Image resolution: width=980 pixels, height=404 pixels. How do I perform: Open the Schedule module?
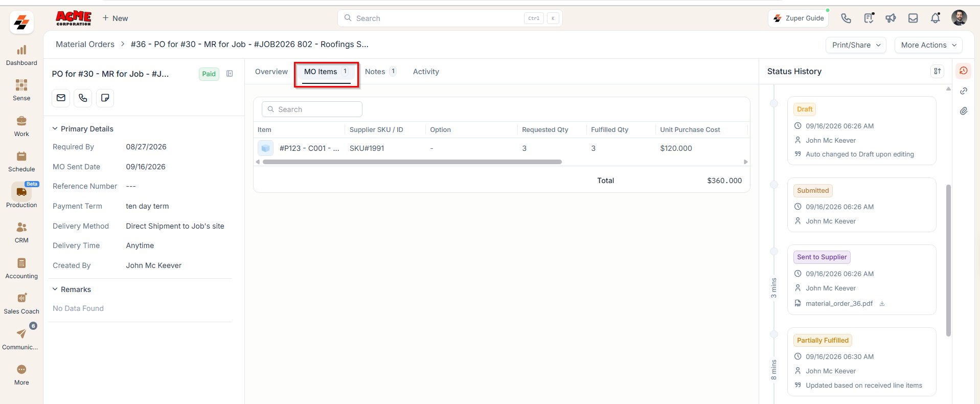pyautogui.click(x=21, y=156)
